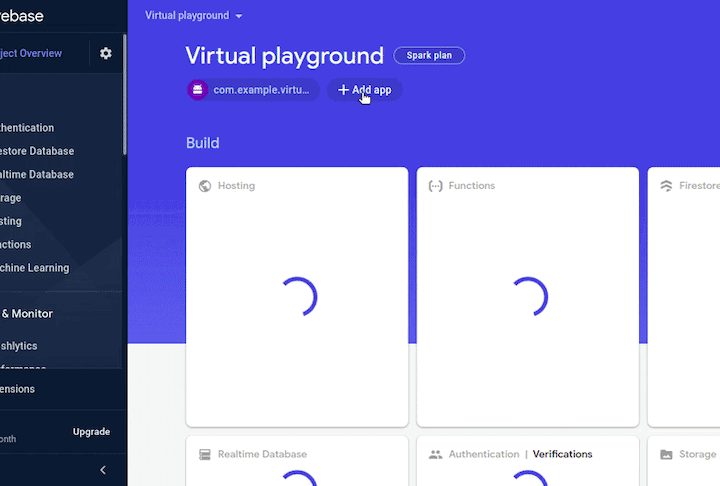The width and height of the screenshot is (720, 486).
Task: Click the Firestore card icon
Action: 666,186
